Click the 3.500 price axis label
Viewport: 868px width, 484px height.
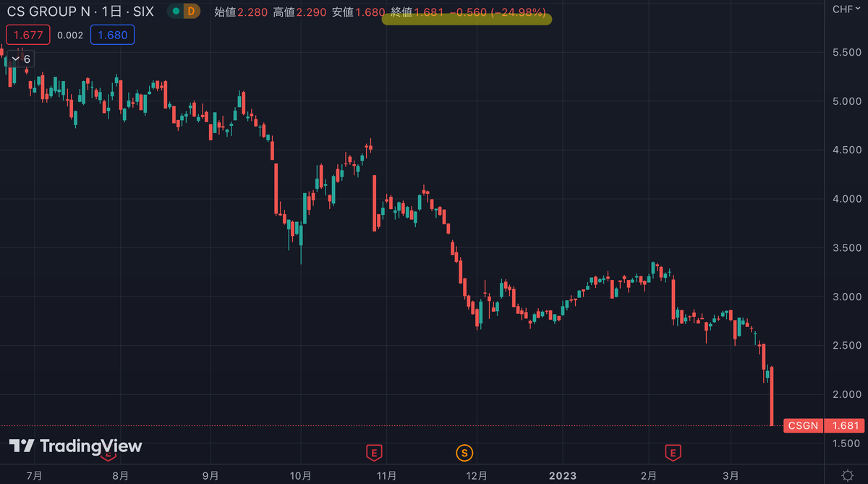(847, 247)
